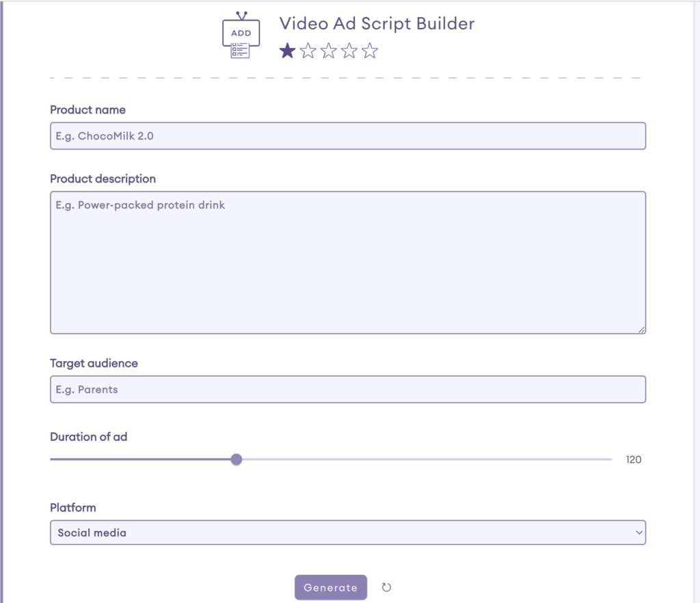This screenshot has width=700, height=603.
Task: Select the fourth rating star
Action: click(349, 50)
